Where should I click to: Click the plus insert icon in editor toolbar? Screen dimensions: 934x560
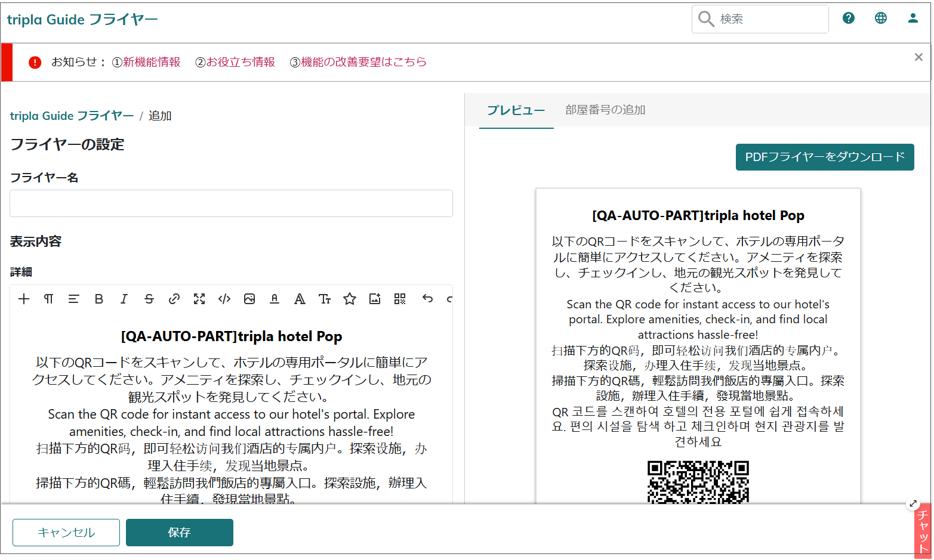(x=24, y=299)
